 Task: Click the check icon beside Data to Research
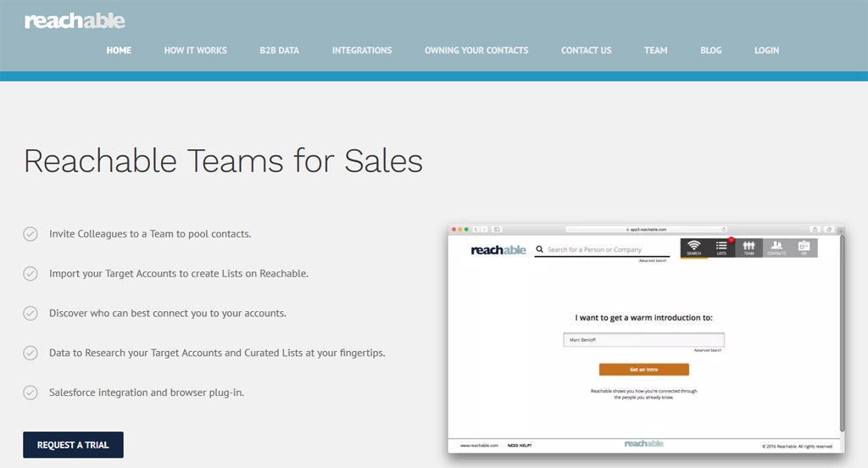(31, 353)
